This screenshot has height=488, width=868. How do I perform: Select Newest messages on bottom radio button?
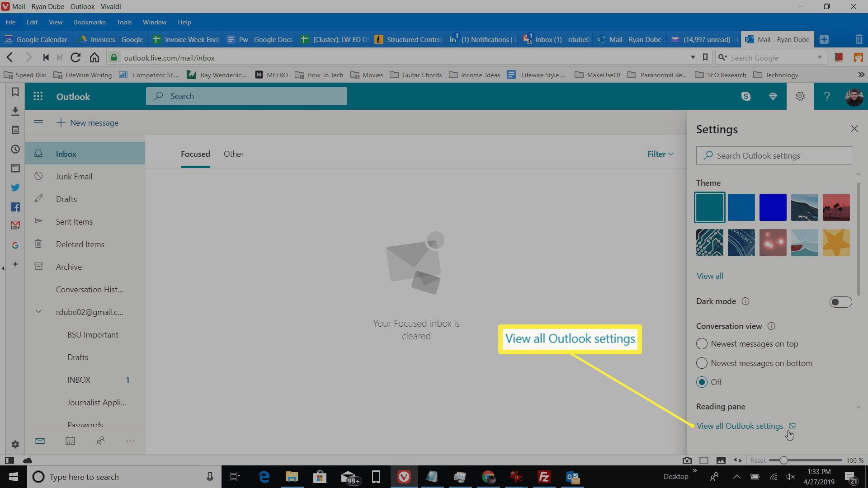[x=702, y=363]
